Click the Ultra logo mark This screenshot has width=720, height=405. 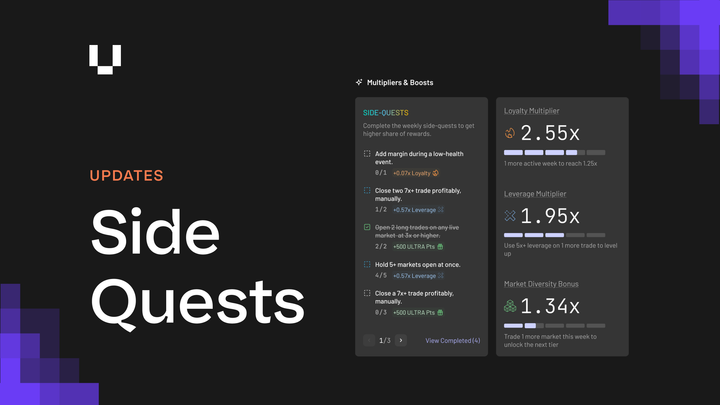tap(105, 59)
